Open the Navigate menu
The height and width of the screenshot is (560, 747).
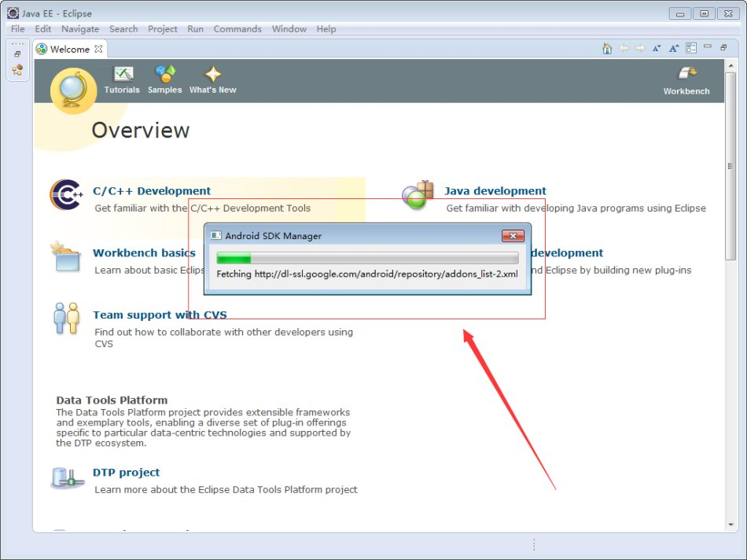coord(80,29)
